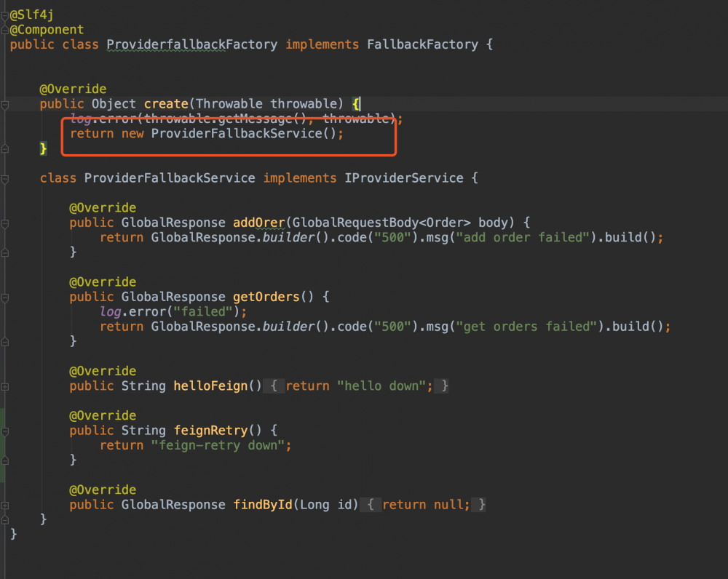Click the @Override above findById

coord(103,490)
